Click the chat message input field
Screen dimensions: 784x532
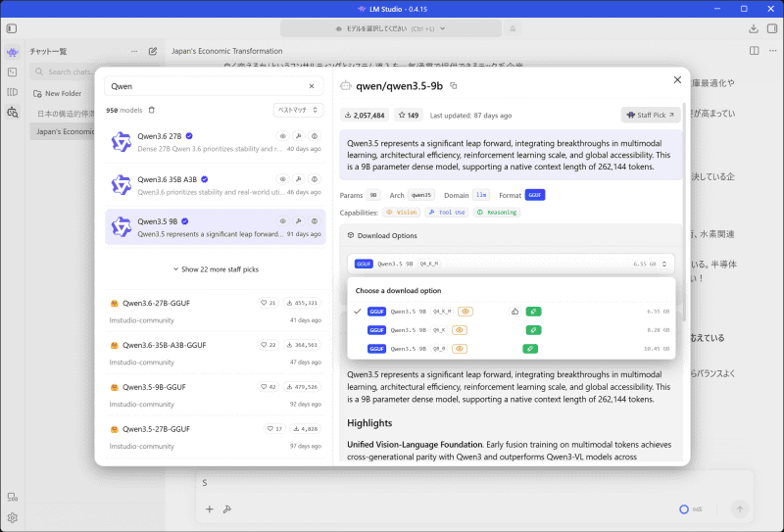tap(474, 483)
